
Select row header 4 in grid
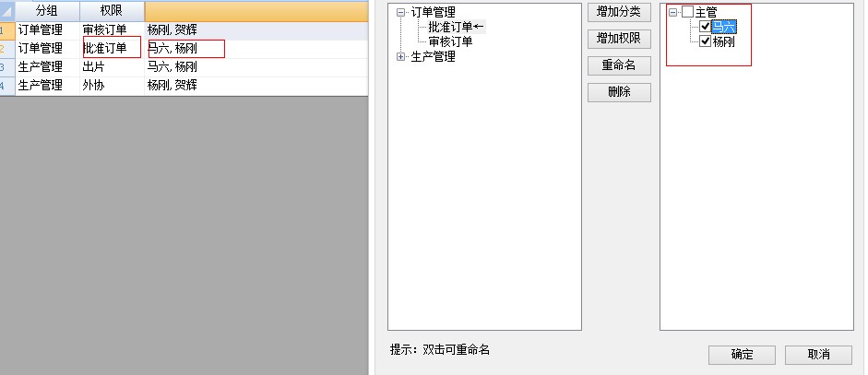pyautogui.click(x=7, y=86)
